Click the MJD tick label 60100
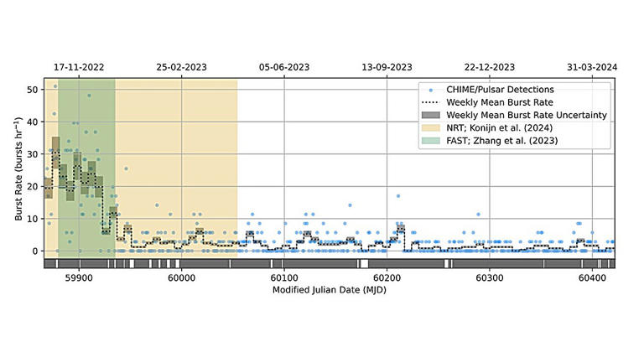The height and width of the screenshot is (347, 644). coord(284,278)
